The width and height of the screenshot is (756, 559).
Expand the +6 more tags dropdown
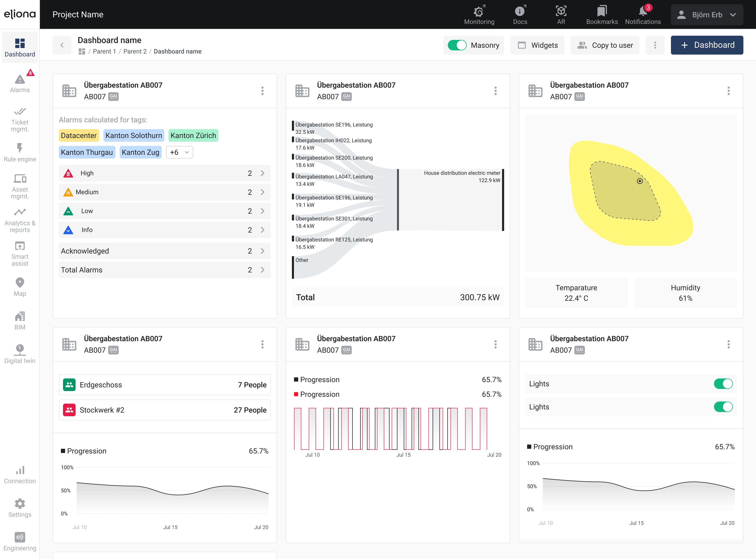[x=179, y=152]
